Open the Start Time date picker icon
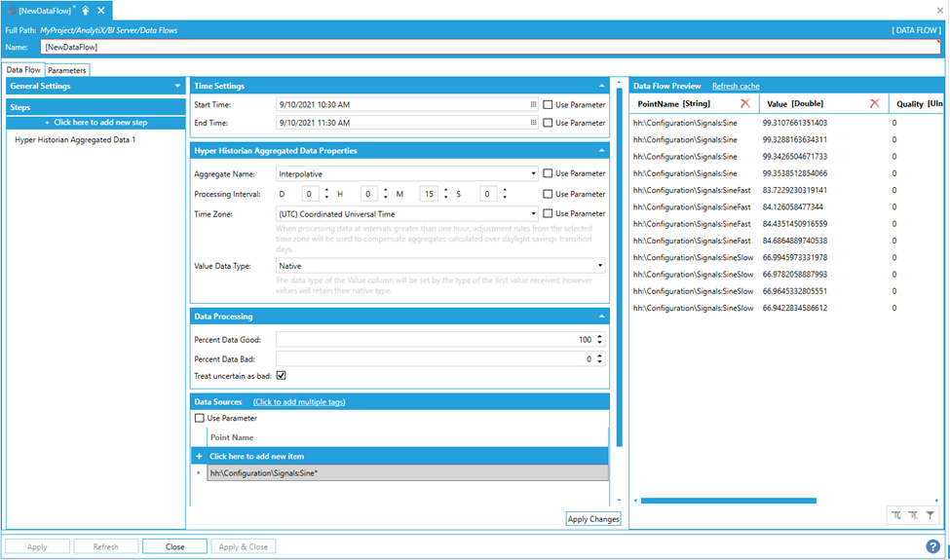The height and width of the screenshot is (560, 950). 533,104
